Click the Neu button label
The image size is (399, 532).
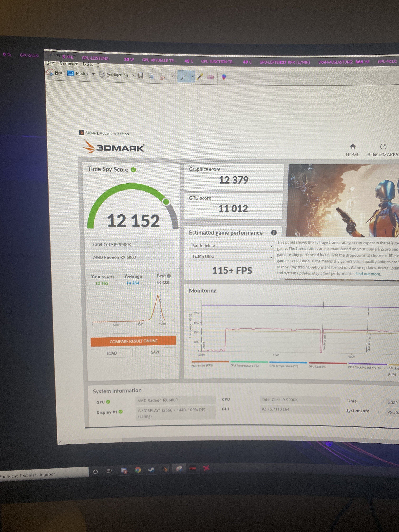tap(58, 73)
